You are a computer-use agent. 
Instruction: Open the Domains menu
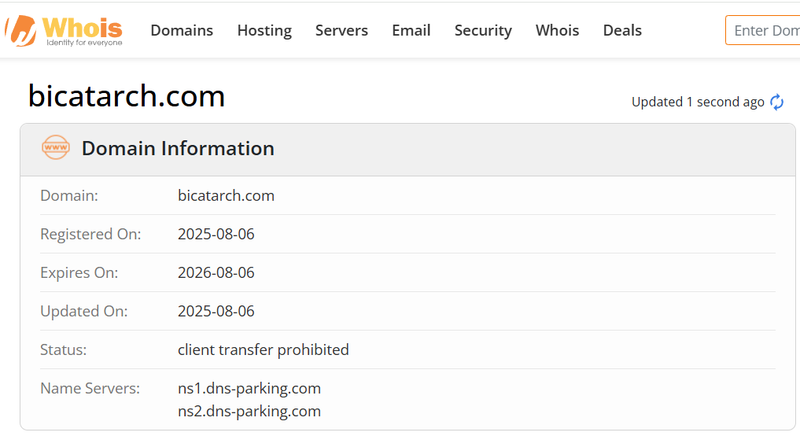[x=182, y=31]
